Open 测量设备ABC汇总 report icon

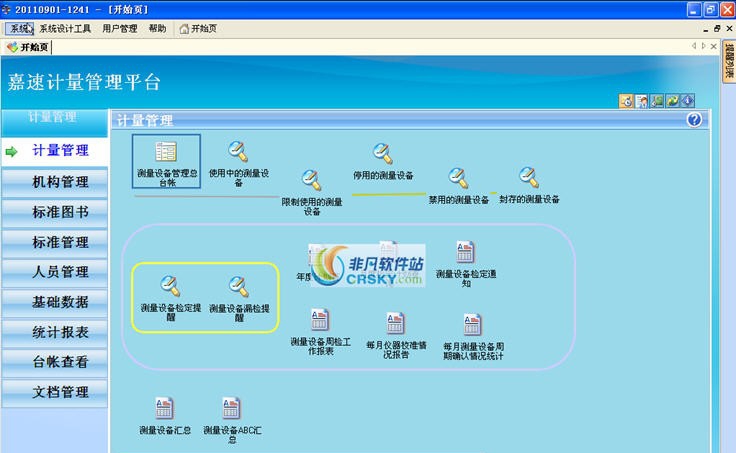pyautogui.click(x=231, y=408)
